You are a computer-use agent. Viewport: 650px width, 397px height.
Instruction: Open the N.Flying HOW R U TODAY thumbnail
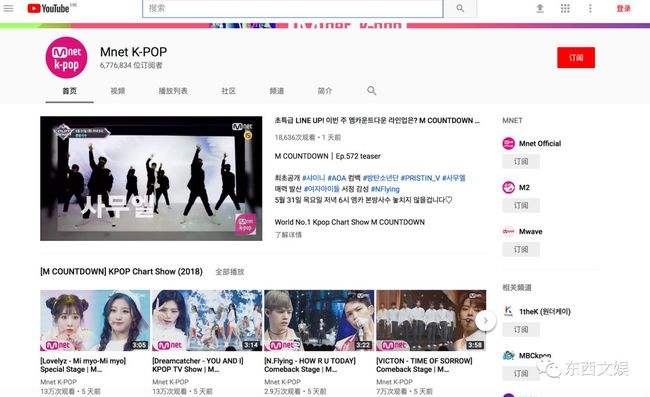coord(319,320)
